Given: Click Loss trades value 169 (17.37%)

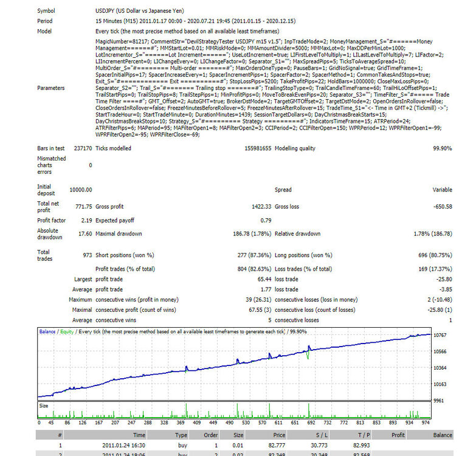Looking at the screenshot, I should (435, 269).
